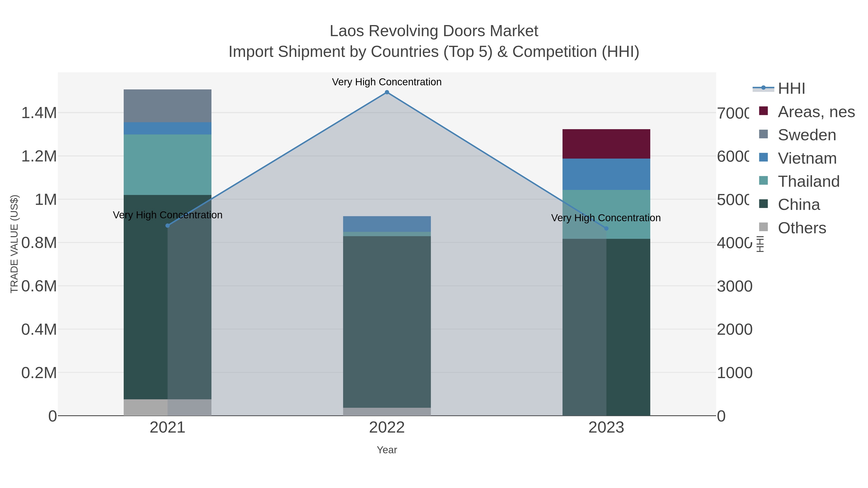Image resolution: width=868 pixels, height=488 pixels.
Task: Click the Vietnam segment of the 2022 bar
Action: click(x=387, y=224)
